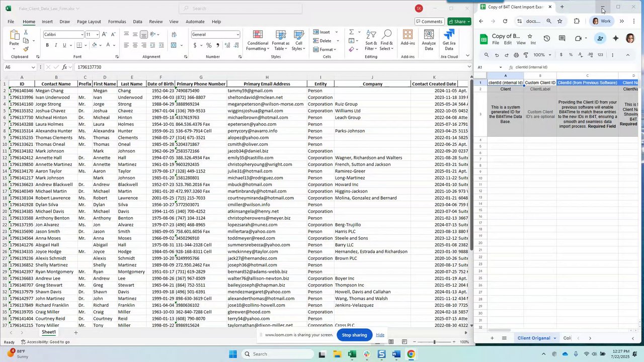Open comments panel in Google Sheets
Image resolution: width=644 pixels, height=362 pixels.
click(x=562, y=38)
